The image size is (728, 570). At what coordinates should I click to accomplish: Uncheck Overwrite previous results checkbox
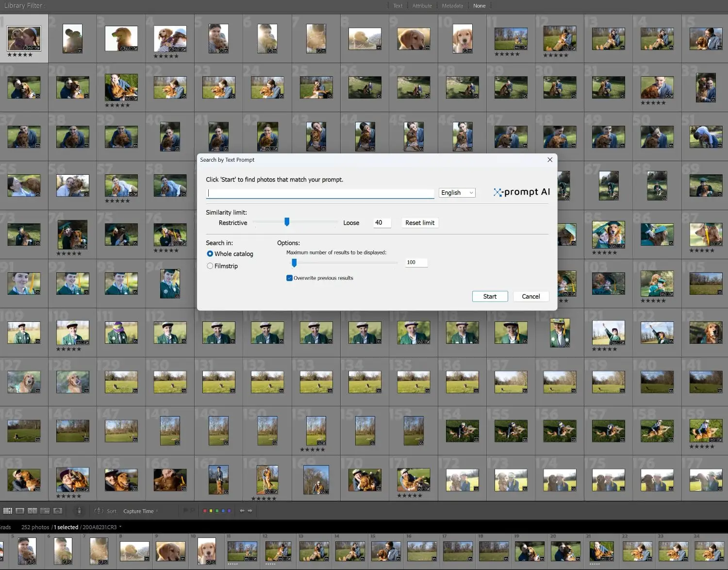click(x=290, y=278)
